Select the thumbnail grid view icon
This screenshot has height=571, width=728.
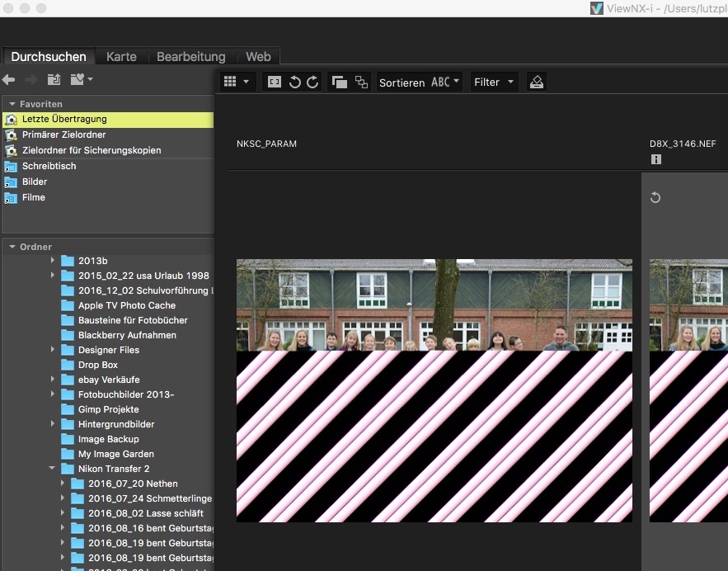(230, 82)
